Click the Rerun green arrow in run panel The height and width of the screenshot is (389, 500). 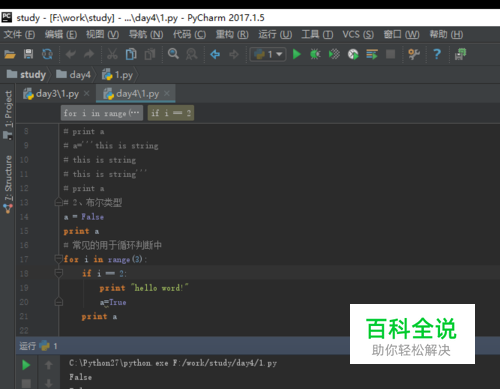tap(26, 365)
